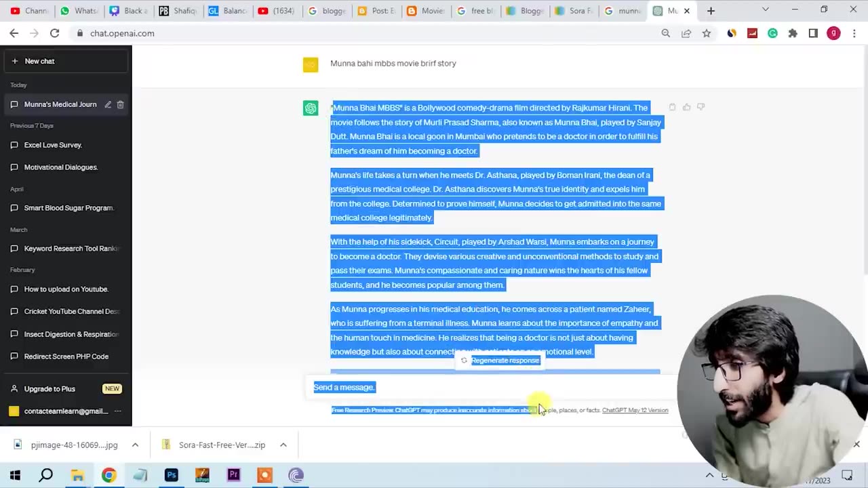
Task: Close the downloads bar
Action: pos(856,445)
